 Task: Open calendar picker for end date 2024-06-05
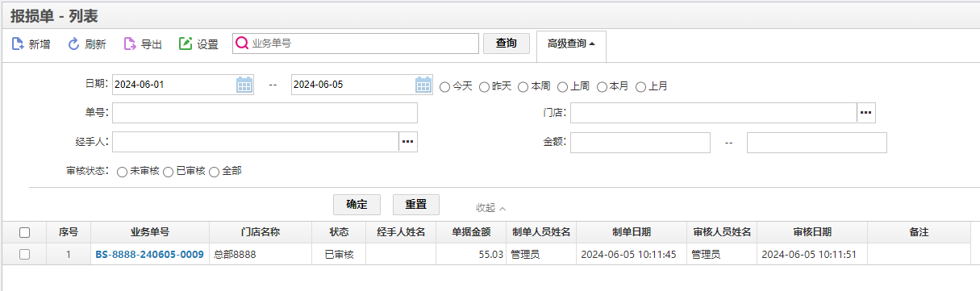tap(423, 85)
